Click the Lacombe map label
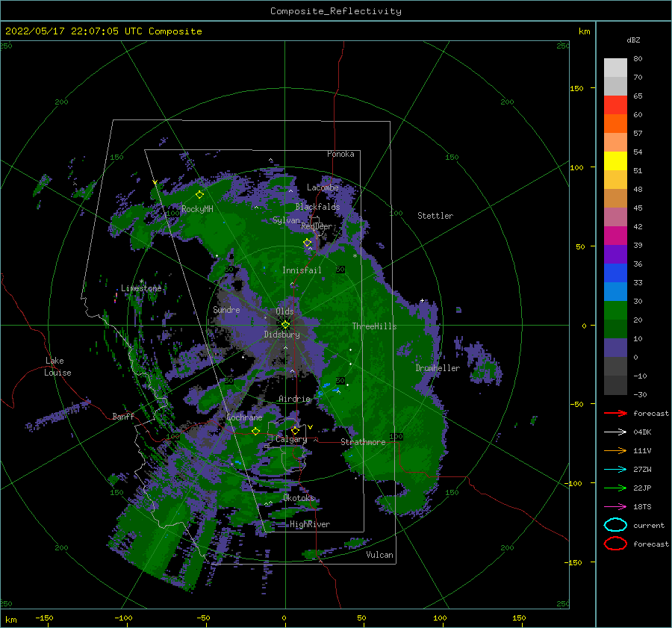Image resolution: width=672 pixels, height=628 pixels. tap(323, 187)
